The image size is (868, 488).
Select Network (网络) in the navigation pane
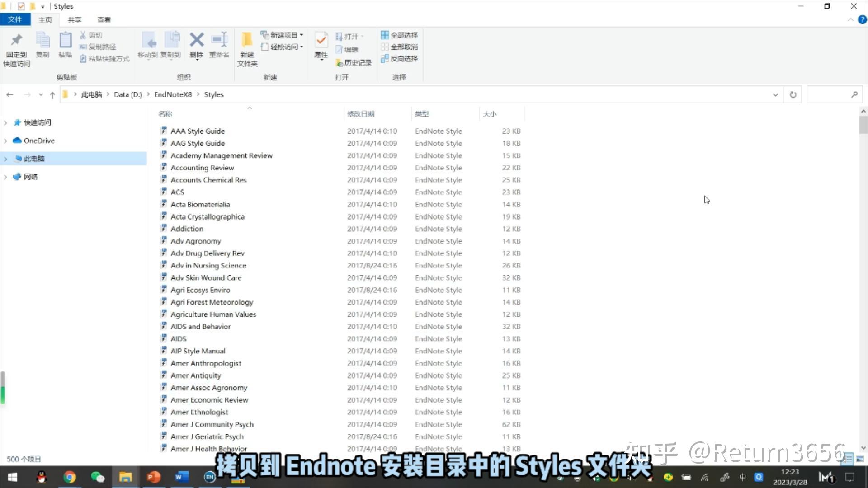point(30,177)
